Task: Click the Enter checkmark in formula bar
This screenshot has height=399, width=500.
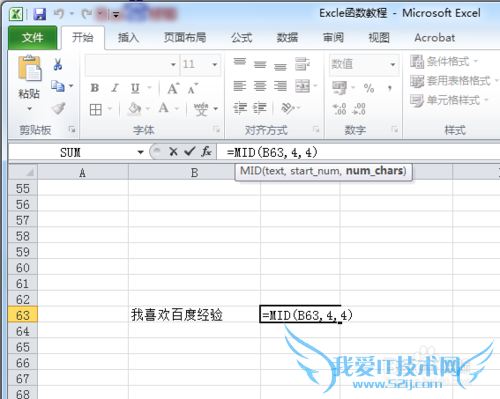Action: tap(190, 152)
